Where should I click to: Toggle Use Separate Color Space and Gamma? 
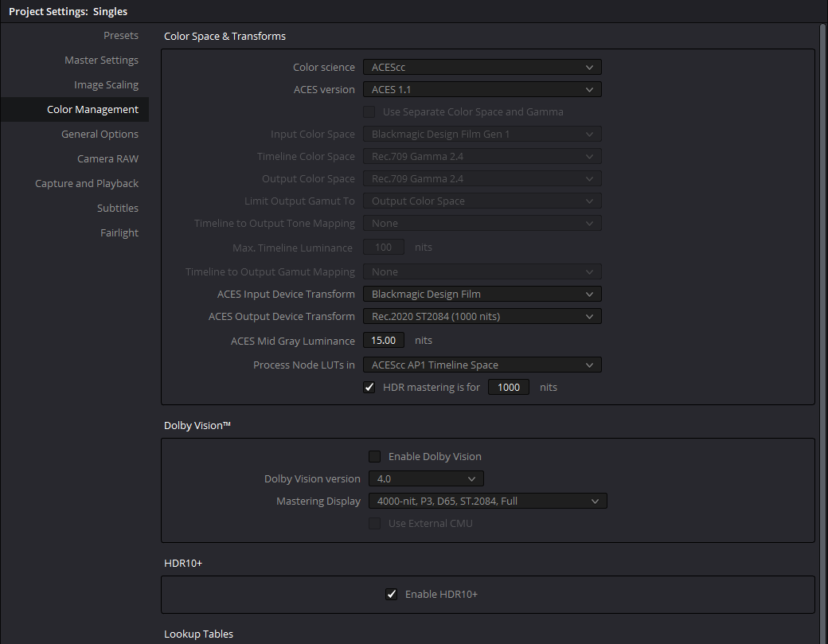coord(369,112)
